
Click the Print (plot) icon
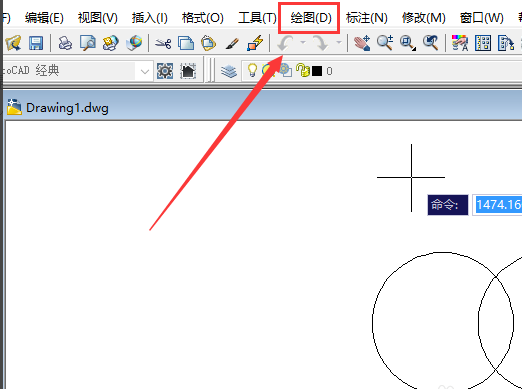(x=65, y=43)
